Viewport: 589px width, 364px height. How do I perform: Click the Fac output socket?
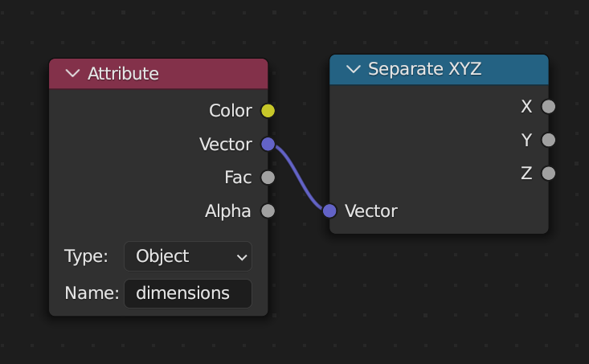[268, 178]
